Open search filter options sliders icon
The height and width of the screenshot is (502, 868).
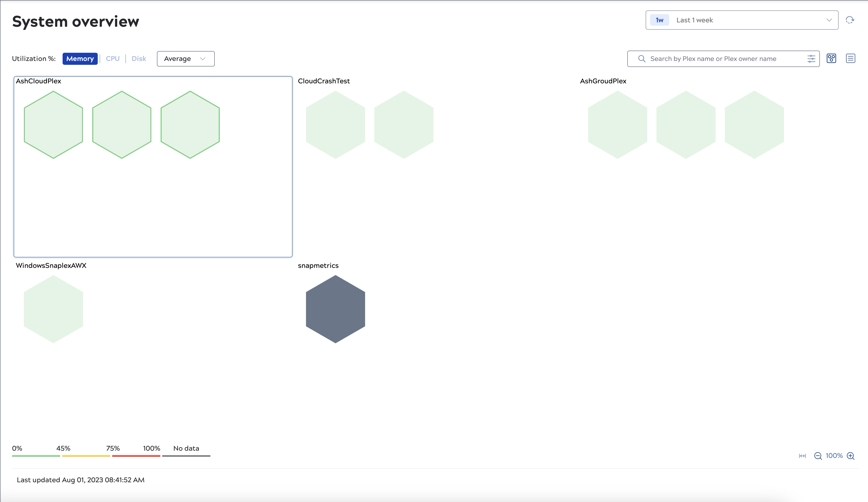[x=811, y=59]
